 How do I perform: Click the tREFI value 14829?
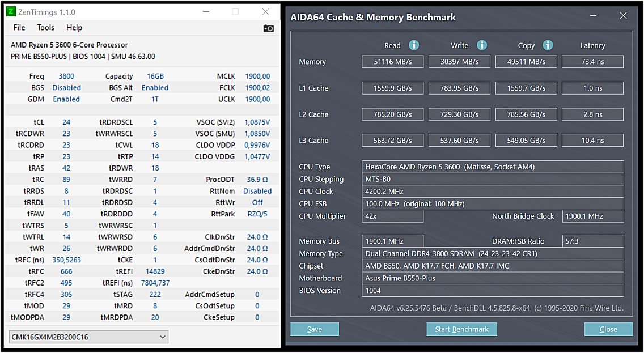point(155,271)
